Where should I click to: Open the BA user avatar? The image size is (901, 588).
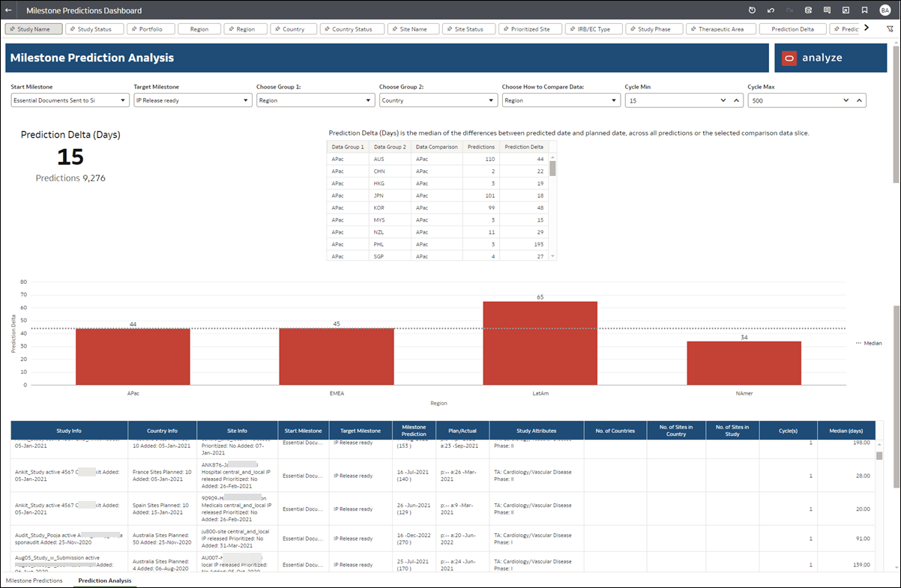point(885,10)
